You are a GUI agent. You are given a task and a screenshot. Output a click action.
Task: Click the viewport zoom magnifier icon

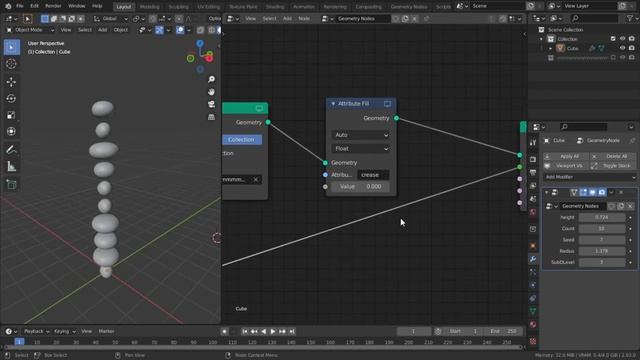point(211,79)
